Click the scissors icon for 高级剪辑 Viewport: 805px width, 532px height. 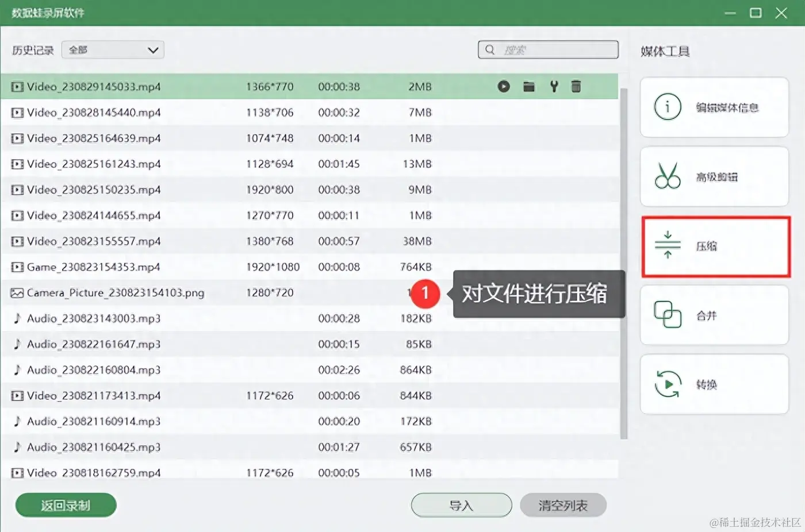[668, 176]
